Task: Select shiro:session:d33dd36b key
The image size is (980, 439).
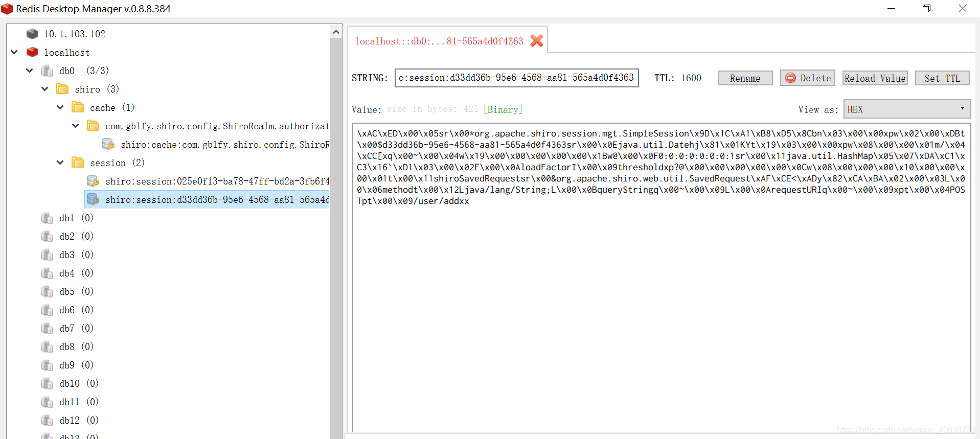Action: click(217, 199)
